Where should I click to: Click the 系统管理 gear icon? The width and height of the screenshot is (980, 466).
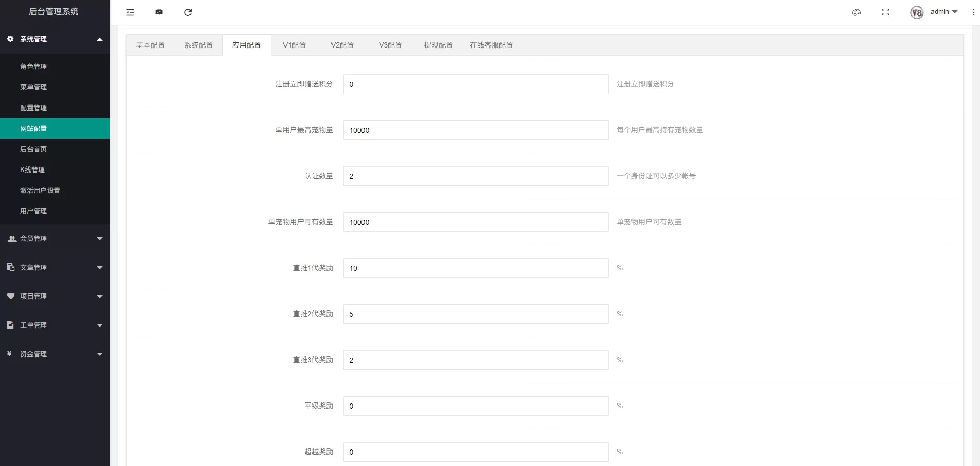coord(10,39)
